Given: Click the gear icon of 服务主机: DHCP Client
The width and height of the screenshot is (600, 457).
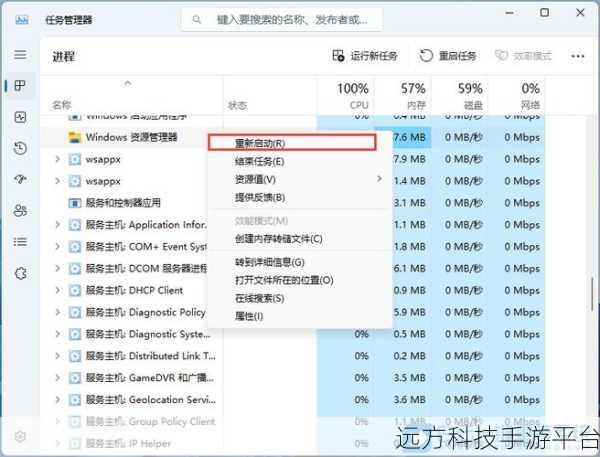Looking at the screenshot, I should [75, 291].
